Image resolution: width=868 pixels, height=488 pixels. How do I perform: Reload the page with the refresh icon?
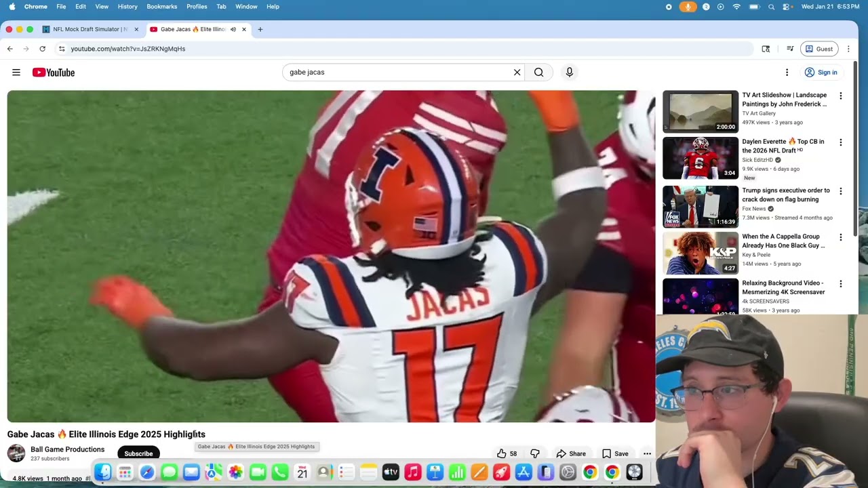[42, 49]
